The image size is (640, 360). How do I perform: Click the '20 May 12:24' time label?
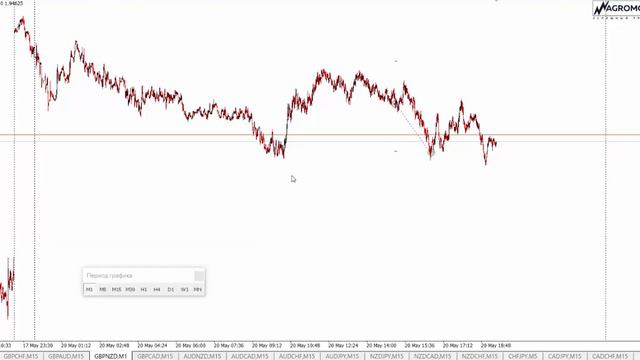coord(343,346)
